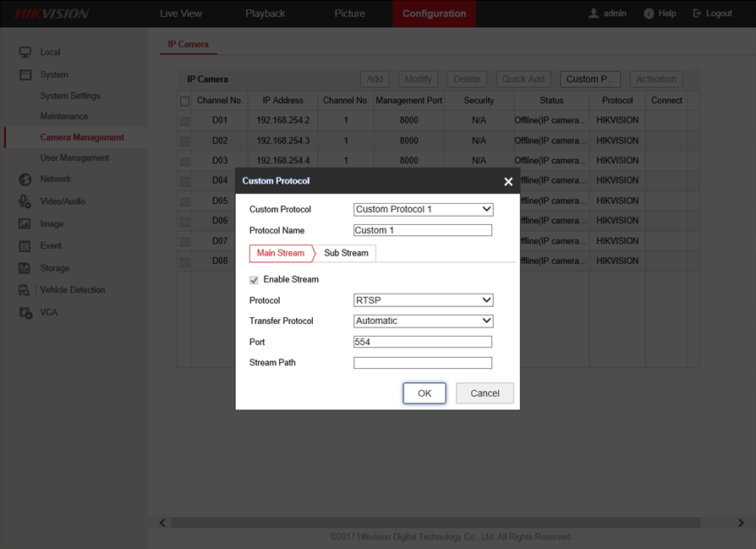Check the select-all checkbox in table header

click(184, 101)
